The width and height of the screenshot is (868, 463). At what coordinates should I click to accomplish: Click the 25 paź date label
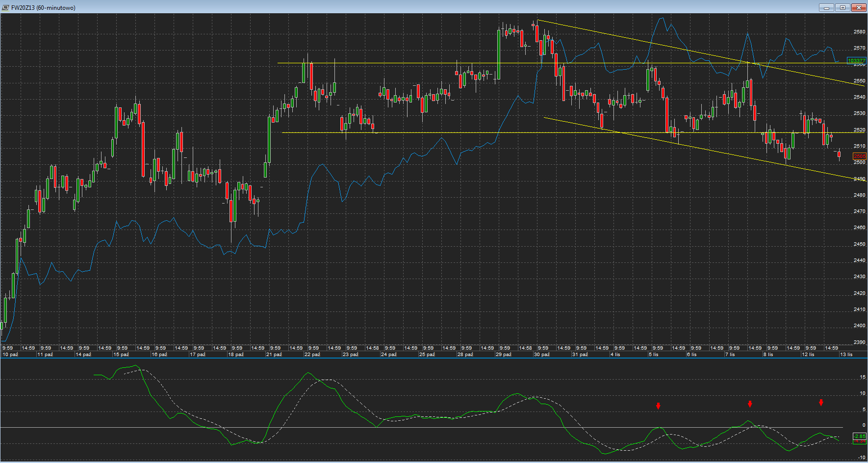point(428,355)
